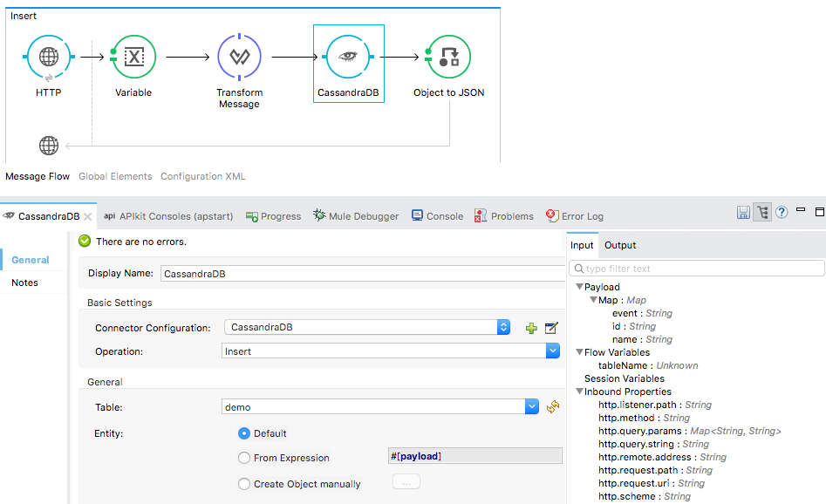Switch to the Configuration XML tab
Viewport: 826px width, 504px height.
click(202, 176)
